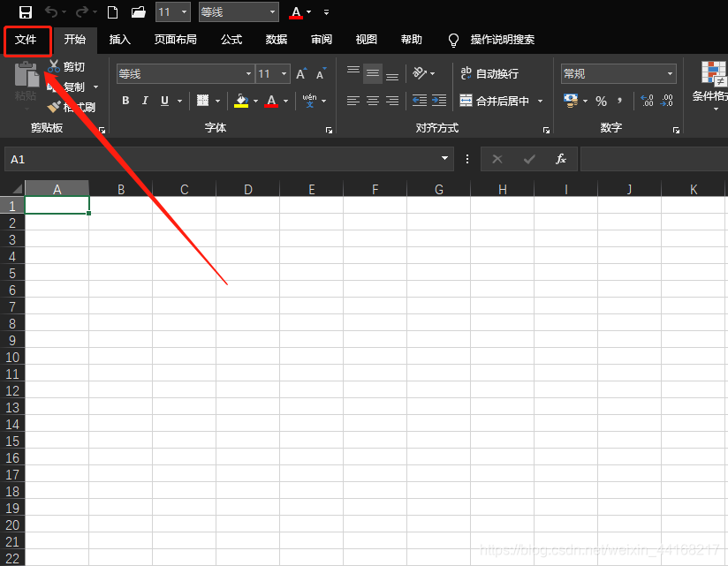
Task: Click Conditional Formatting icon
Action: (714, 74)
